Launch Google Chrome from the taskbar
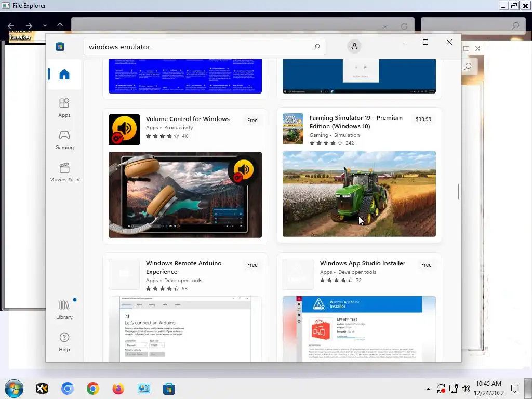This screenshot has width=532, height=399. [x=92, y=389]
